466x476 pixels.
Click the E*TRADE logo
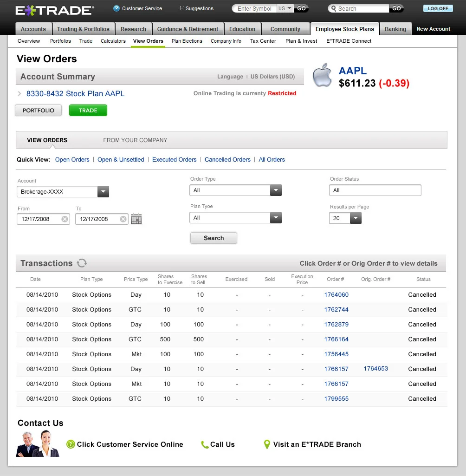point(55,10)
